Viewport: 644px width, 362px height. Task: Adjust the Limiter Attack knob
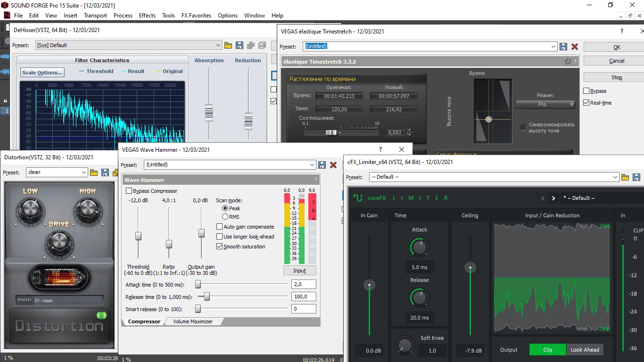coord(419,247)
